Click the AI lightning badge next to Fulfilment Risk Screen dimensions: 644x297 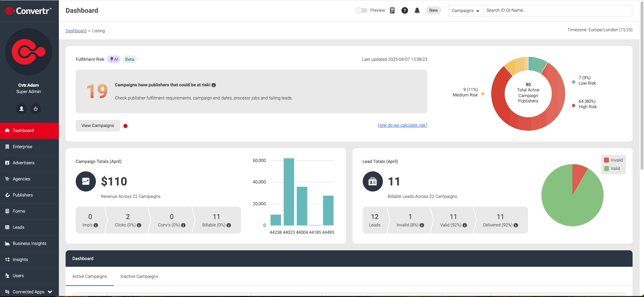tap(114, 59)
